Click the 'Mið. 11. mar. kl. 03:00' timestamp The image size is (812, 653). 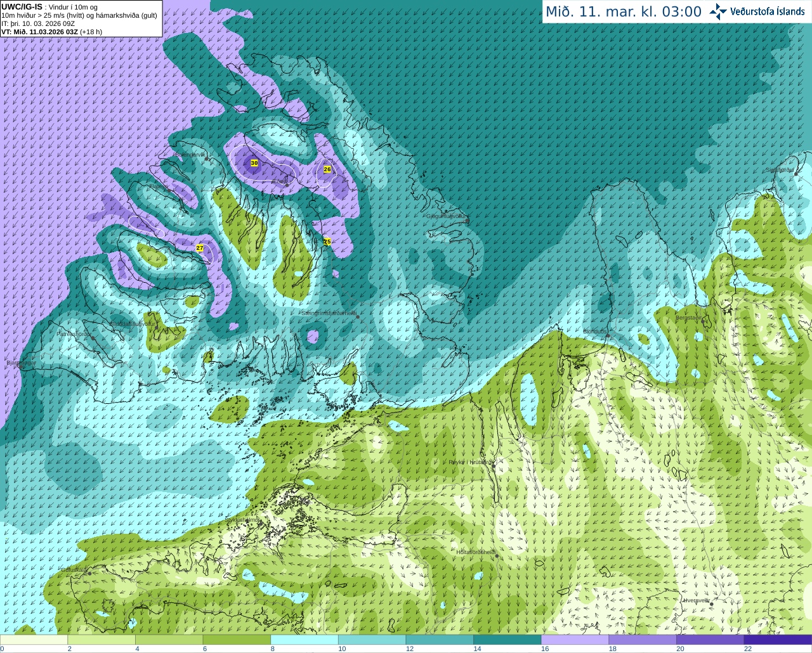[624, 12]
